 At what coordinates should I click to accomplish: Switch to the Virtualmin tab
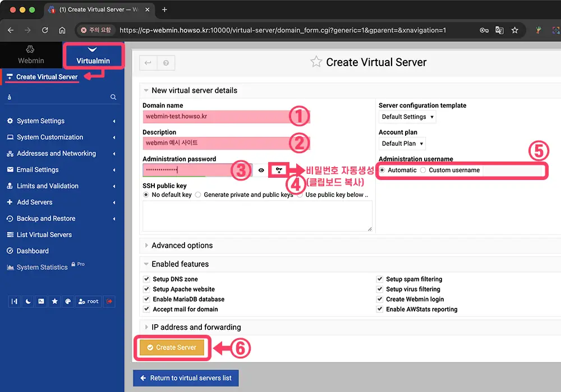pos(93,56)
